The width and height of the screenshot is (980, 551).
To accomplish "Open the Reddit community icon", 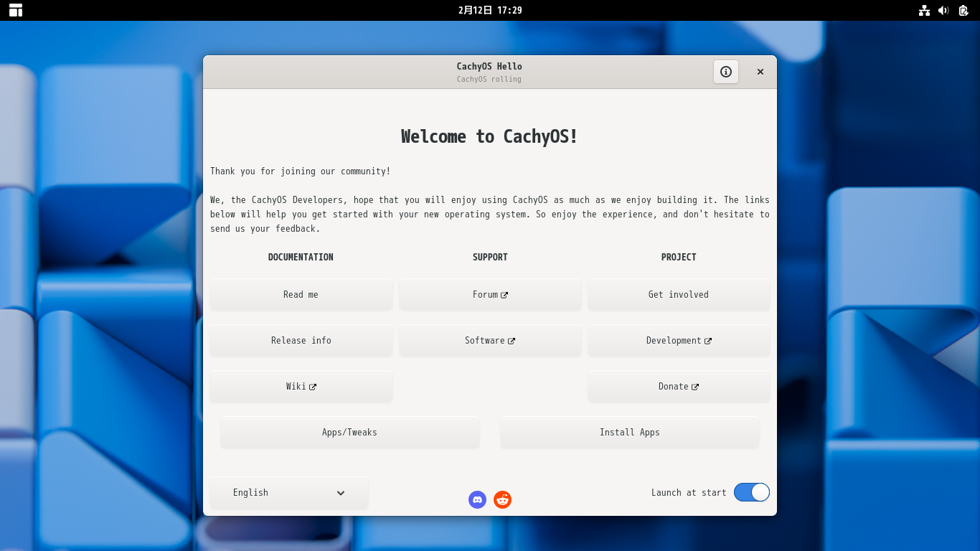I will (x=503, y=500).
